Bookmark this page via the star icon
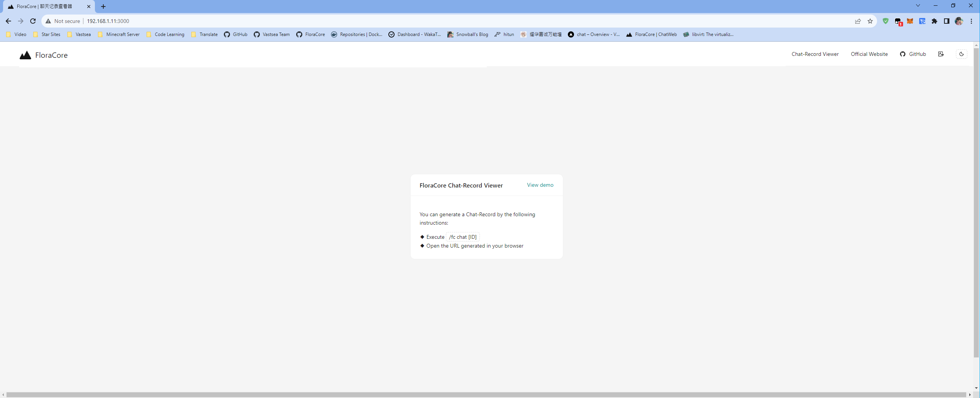980x398 pixels. [870, 21]
